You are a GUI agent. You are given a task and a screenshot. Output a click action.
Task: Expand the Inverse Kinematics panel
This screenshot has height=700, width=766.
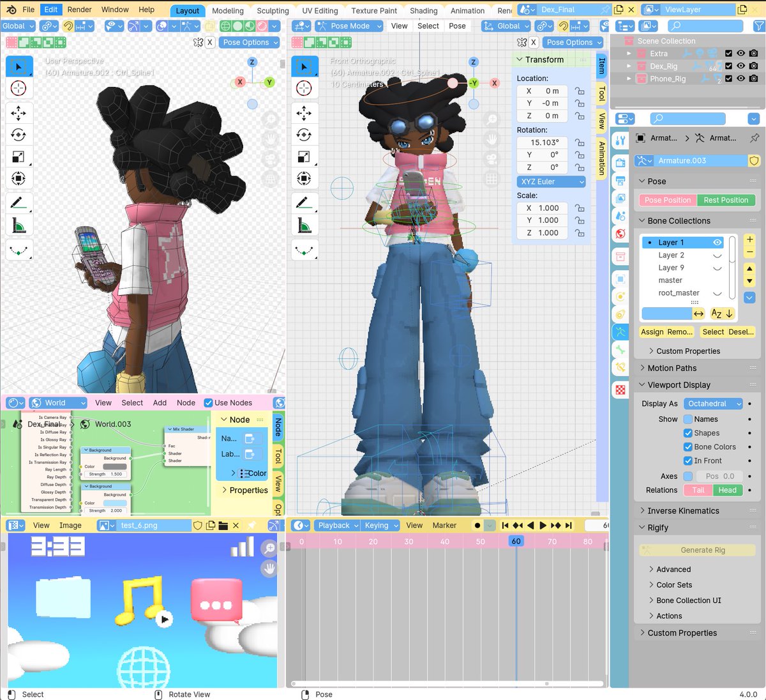point(683,511)
